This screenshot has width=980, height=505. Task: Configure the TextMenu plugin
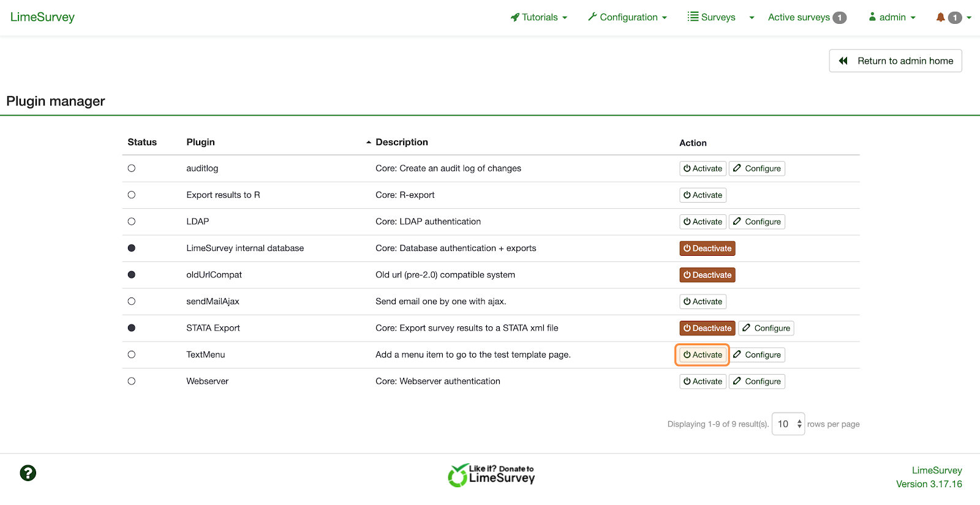click(757, 354)
